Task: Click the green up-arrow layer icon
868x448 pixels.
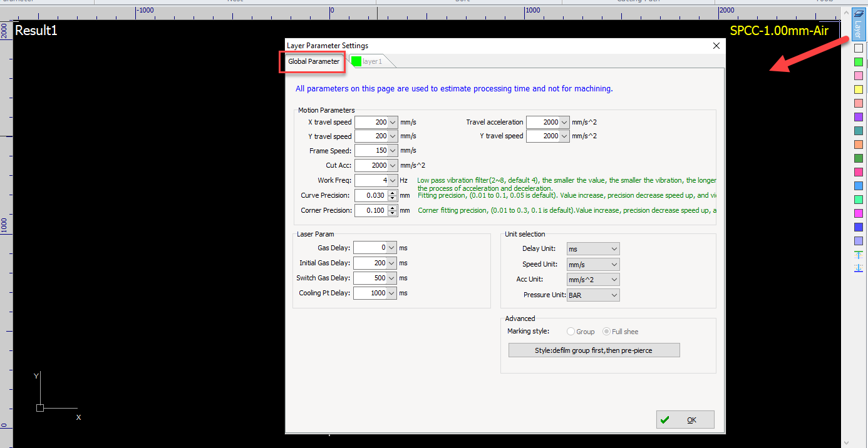Action: pos(859,255)
